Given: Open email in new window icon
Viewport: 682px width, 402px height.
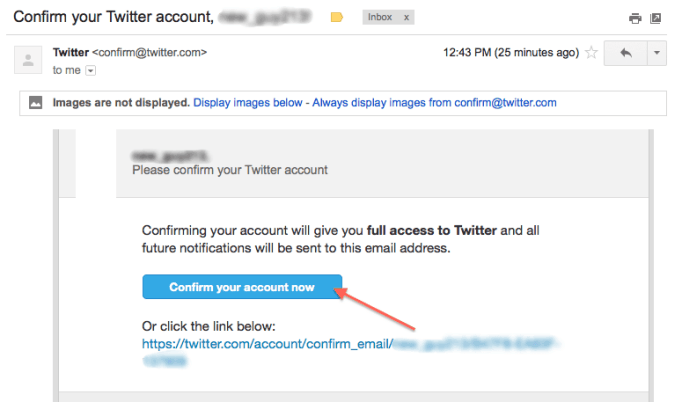Looking at the screenshot, I should coord(655,18).
